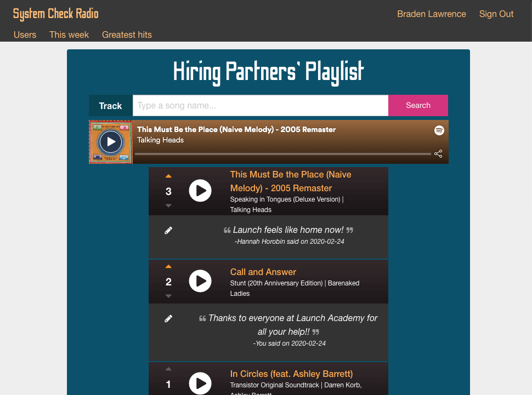532x395 pixels.
Task: Click the vote count 1
Action: point(168,385)
